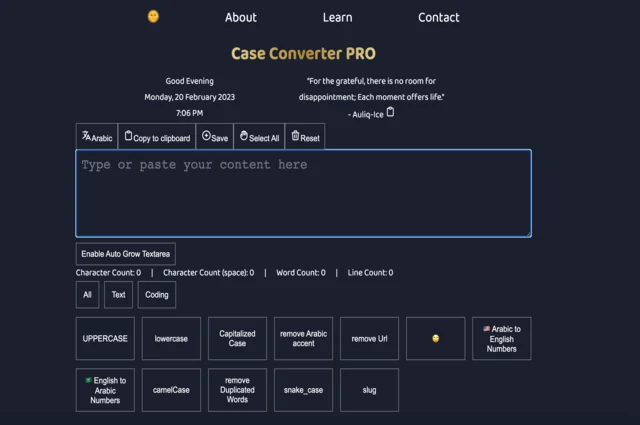Screen dimensions: 640x425
Task: Click the 'Line Count: 0' text
Action: click(370, 273)
